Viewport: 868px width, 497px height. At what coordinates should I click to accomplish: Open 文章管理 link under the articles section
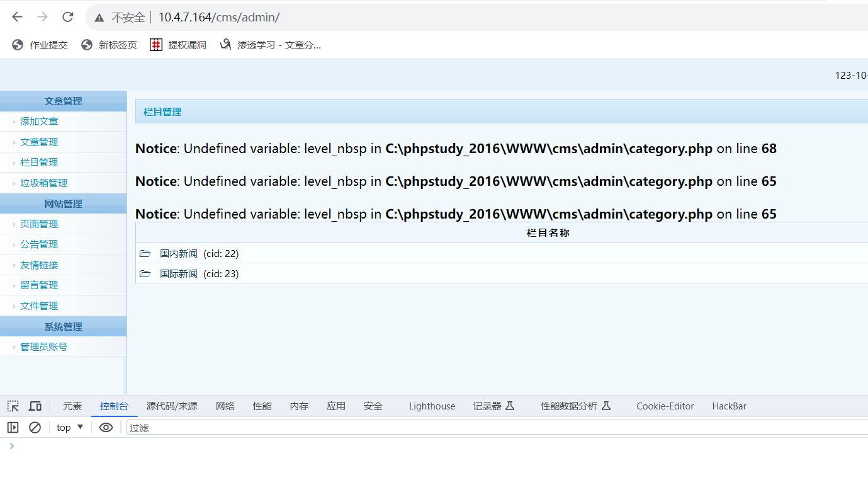tap(39, 142)
